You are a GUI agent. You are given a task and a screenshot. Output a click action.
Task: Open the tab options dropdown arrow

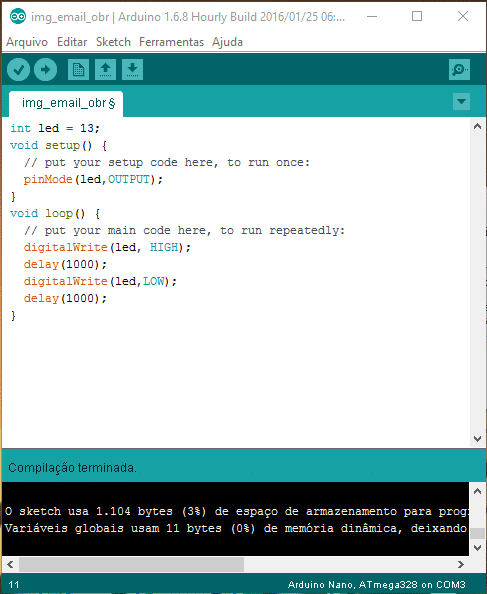(x=461, y=102)
